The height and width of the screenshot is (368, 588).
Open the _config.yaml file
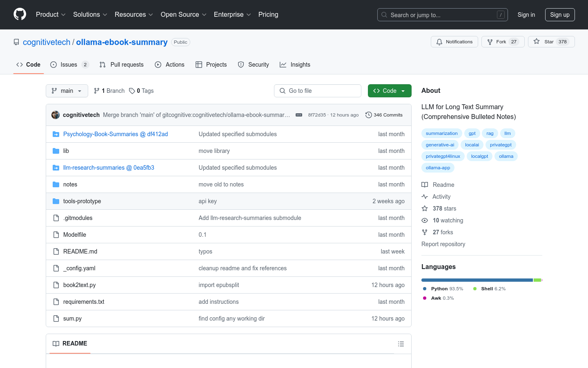(x=79, y=268)
